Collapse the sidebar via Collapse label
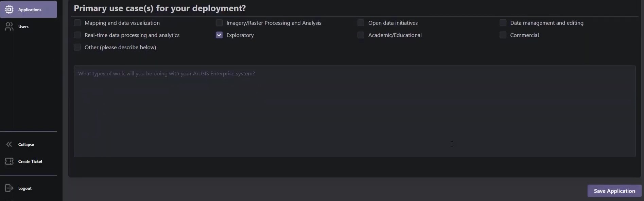The image size is (644, 201). coord(26,144)
